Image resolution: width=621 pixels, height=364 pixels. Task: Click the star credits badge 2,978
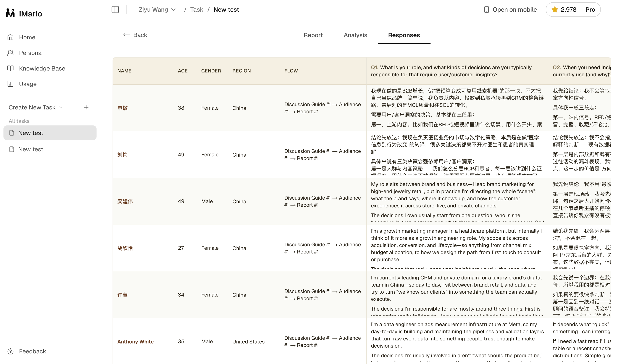[x=564, y=10]
